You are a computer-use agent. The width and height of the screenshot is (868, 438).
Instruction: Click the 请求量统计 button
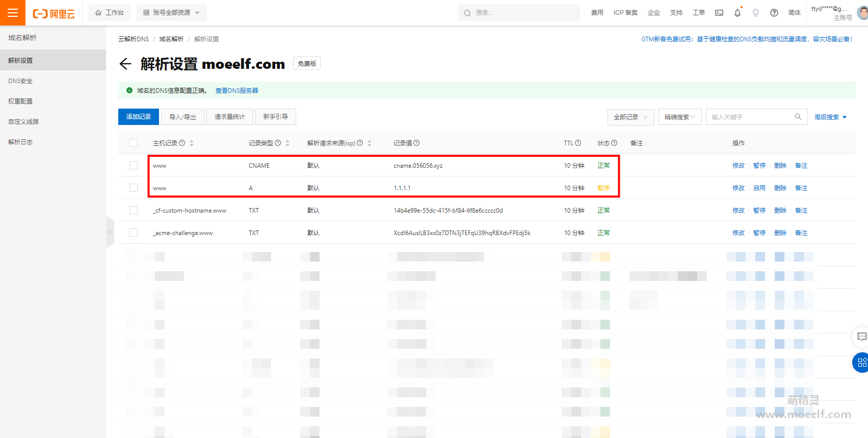pyautogui.click(x=229, y=117)
